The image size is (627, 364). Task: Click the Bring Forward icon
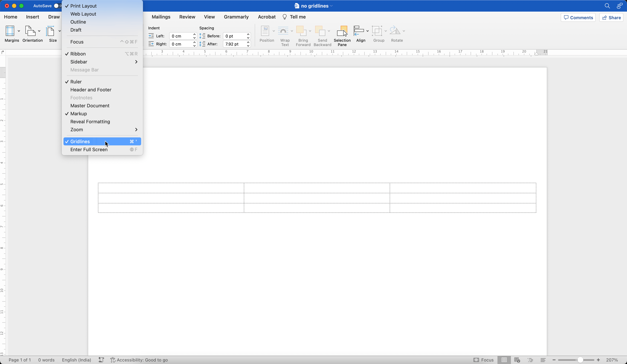[301, 31]
